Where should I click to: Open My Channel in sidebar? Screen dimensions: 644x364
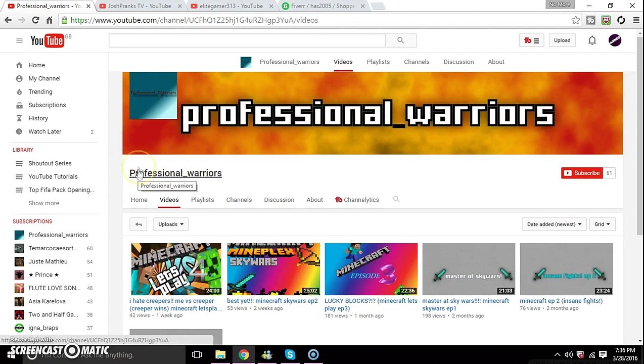tap(44, 78)
